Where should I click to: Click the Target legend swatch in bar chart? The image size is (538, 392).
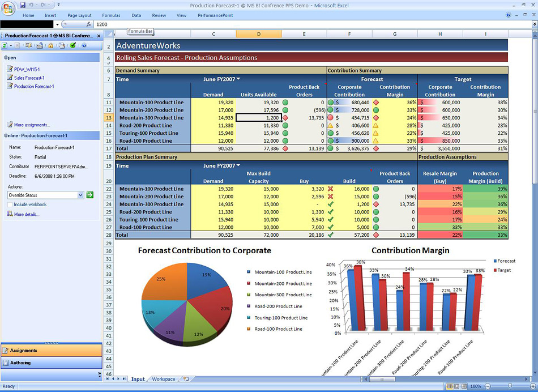click(x=495, y=270)
